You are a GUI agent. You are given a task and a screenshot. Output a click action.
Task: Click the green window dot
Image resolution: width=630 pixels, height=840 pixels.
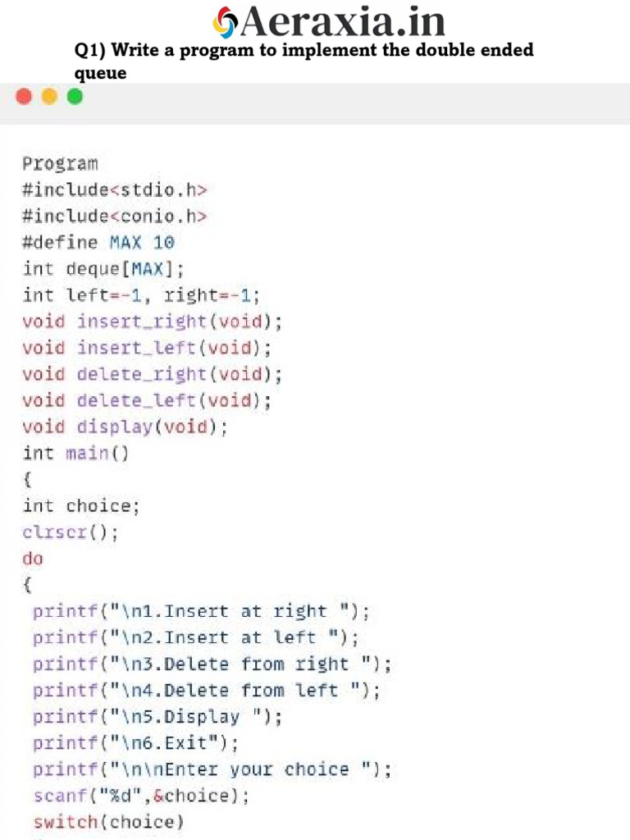coord(75,97)
